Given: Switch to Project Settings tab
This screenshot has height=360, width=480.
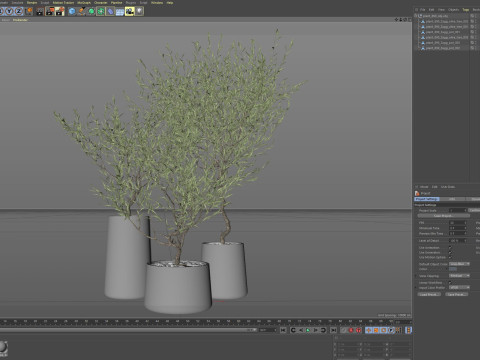Looking at the screenshot, I should pyautogui.click(x=427, y=199).
